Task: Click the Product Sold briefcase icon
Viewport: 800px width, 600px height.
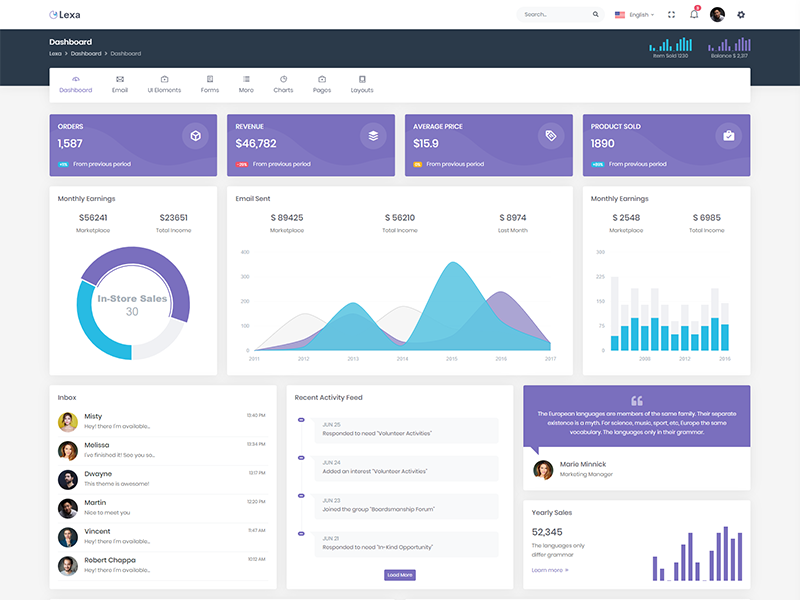Action: (729, 136)
